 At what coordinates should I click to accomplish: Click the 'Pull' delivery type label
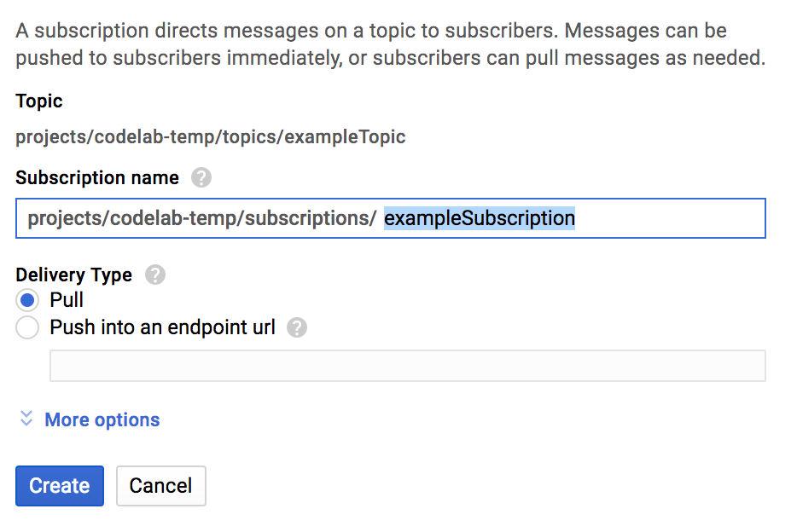point(67,300)
